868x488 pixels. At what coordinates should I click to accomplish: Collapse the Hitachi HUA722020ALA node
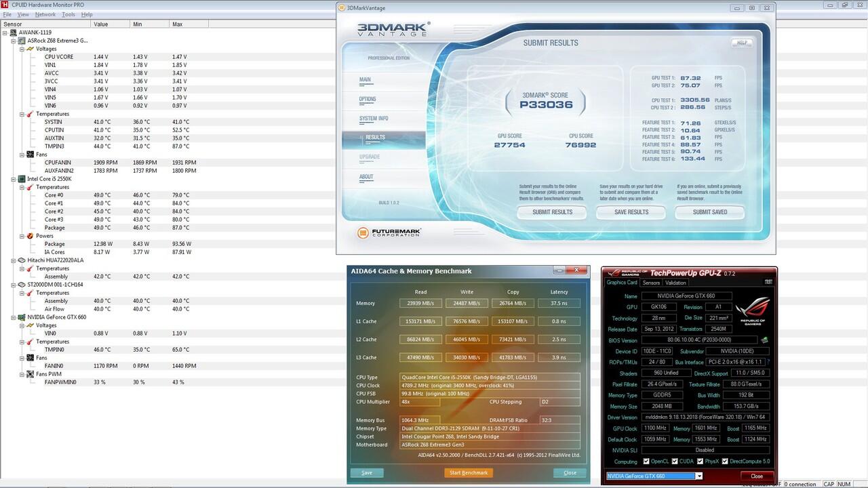click(14, 260)
